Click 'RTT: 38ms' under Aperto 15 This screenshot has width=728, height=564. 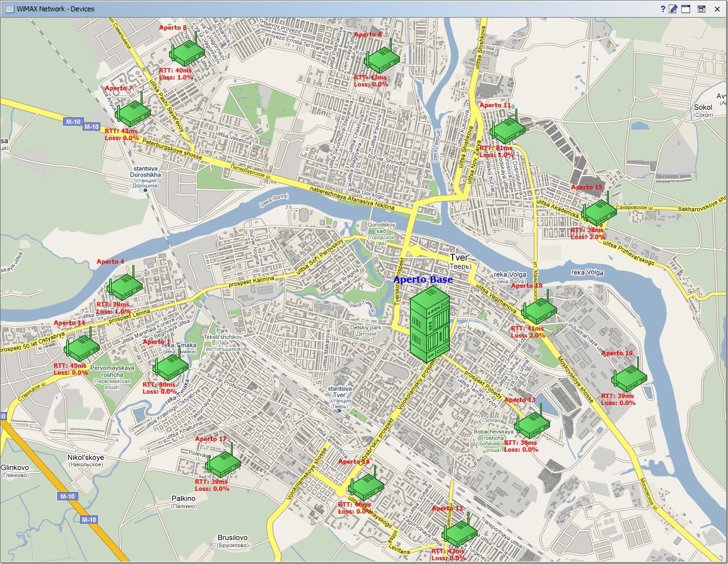[x=587, y=230]
